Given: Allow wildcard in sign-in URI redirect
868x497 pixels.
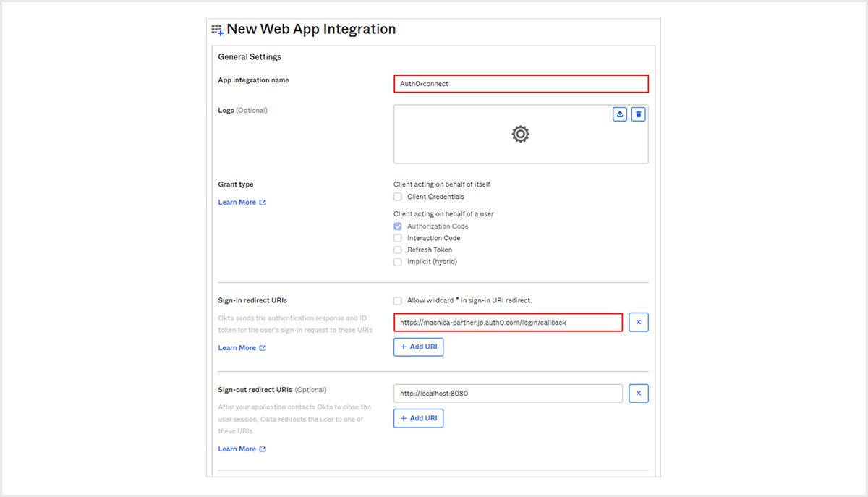Looking at the screenshot, I should tap(398, 300).
